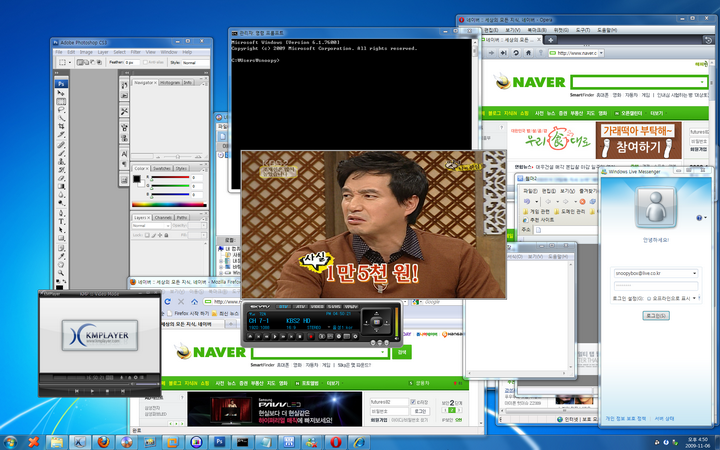Screen dimensions: 720x450
Task: Click the Ps logo atop the Photoshop toolbox
Action: click(x=61, y=84)
